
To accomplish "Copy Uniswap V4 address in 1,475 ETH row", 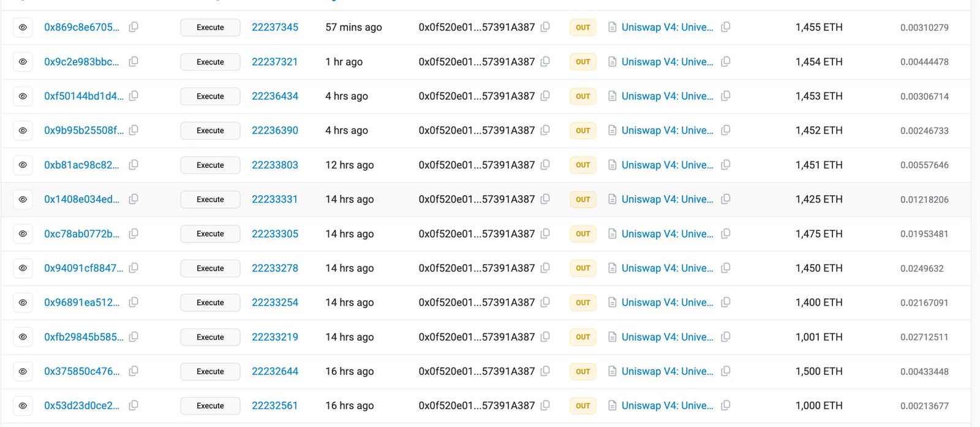I will click(726, 233).
